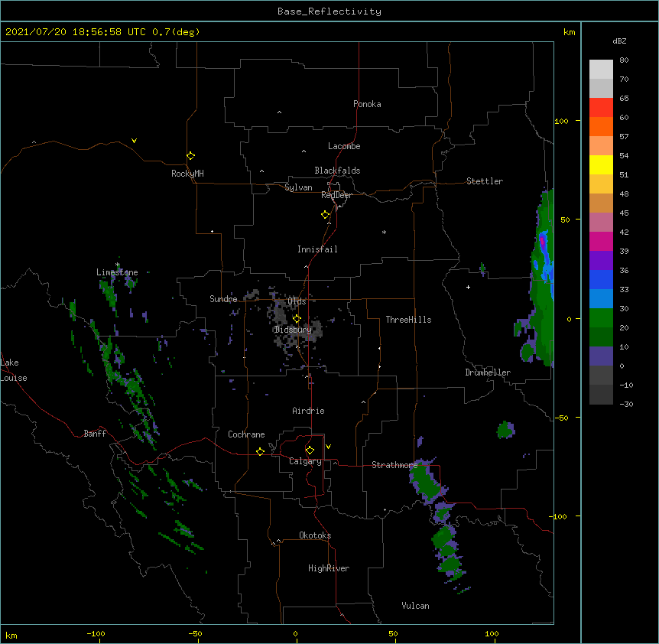Pick the yellow 51–54 dBZ legend swatch
Image resolution: width=659 pixels, height=644 pixels.
pos(601,164)
